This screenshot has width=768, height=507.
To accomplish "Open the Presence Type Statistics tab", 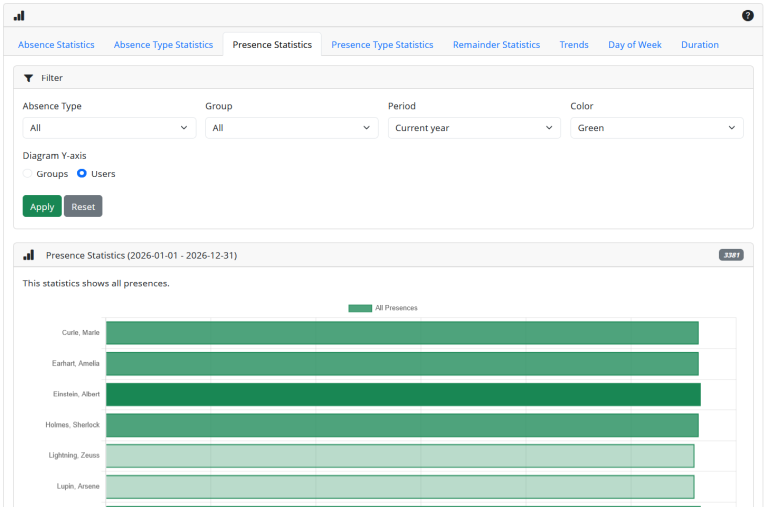I will click(382, 45).
